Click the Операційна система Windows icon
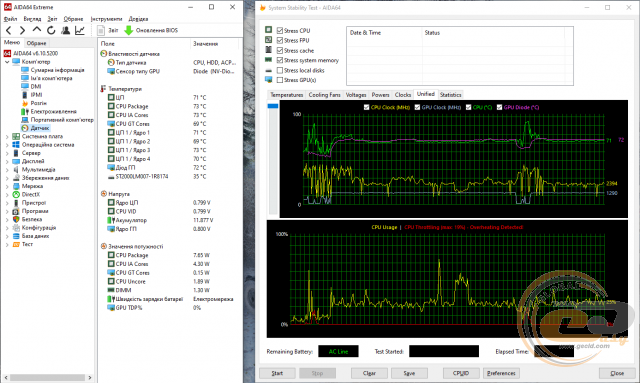The height and width of the screenshot is (383, 640). click(16, 145)
